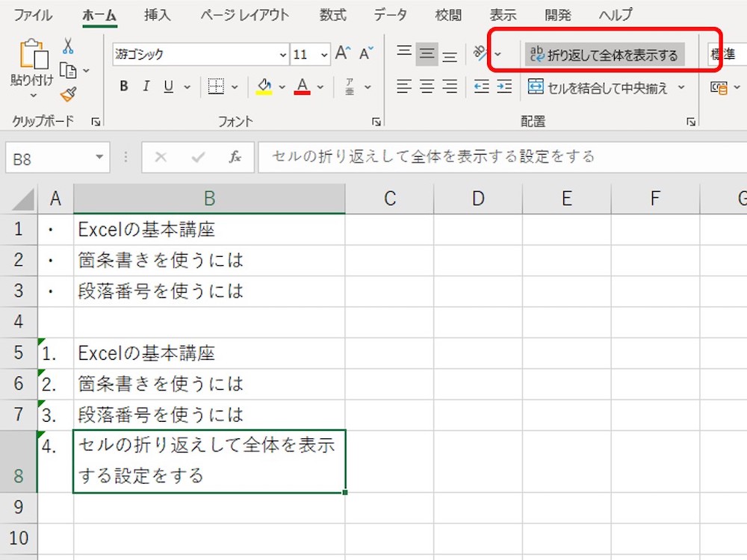
Task: Click セルを結合して中央揃え button
Action: click(598, 87)
